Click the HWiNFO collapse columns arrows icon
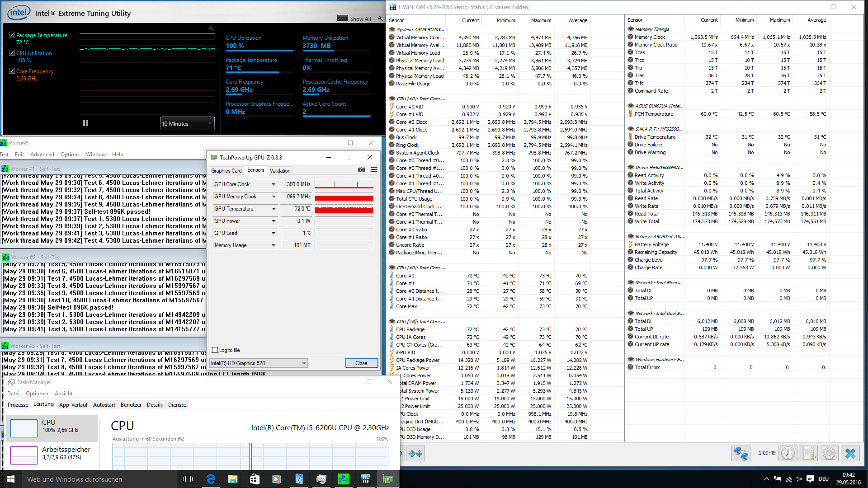Image resolution: width=868 pixels, height=488 pixels. pyautogui.click(x=415, y=453)
